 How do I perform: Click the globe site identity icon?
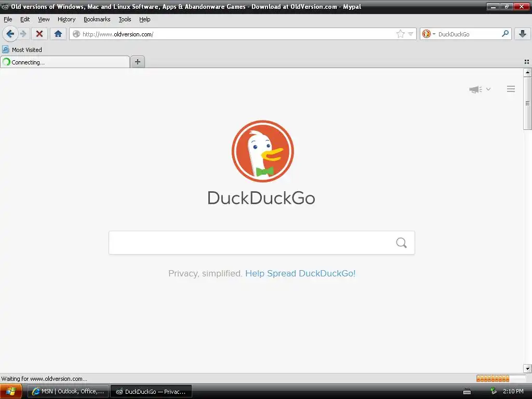tap(76, 34)
